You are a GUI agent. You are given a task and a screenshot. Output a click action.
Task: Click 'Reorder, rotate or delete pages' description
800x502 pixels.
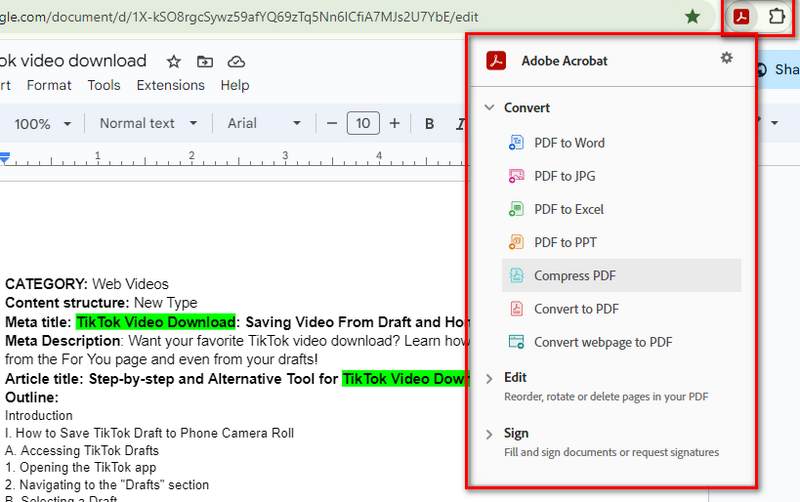pyautogui.click(x=606, y=396)
